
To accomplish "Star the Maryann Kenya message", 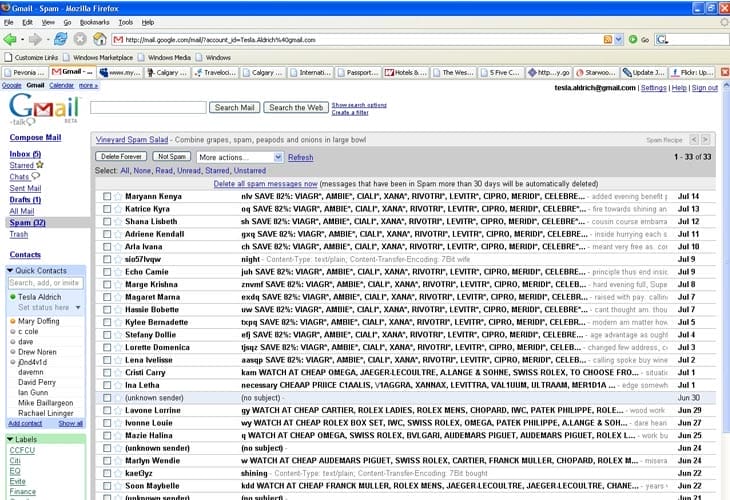I will coord(119,197).
